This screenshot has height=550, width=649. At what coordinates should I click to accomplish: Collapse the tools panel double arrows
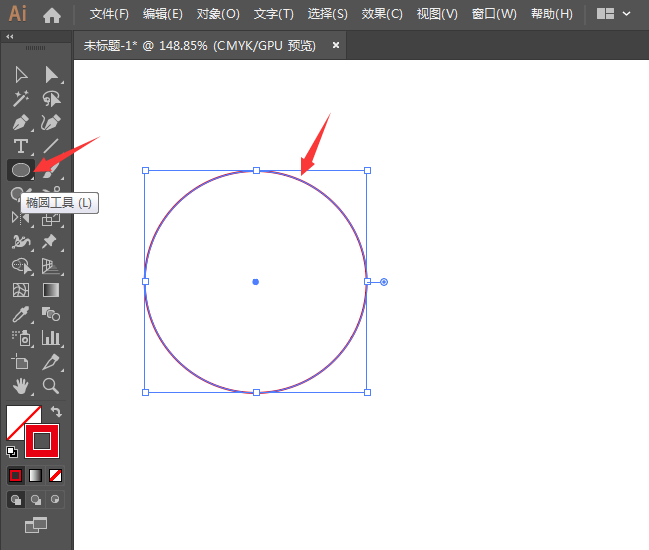10,36
